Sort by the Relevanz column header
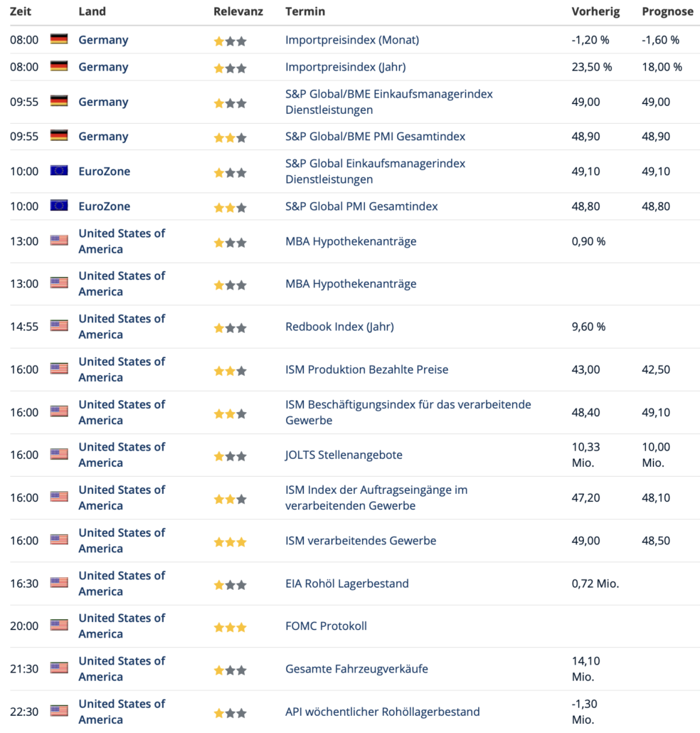The width and height of the screenshot is (700, 733). tap(238, 11)
